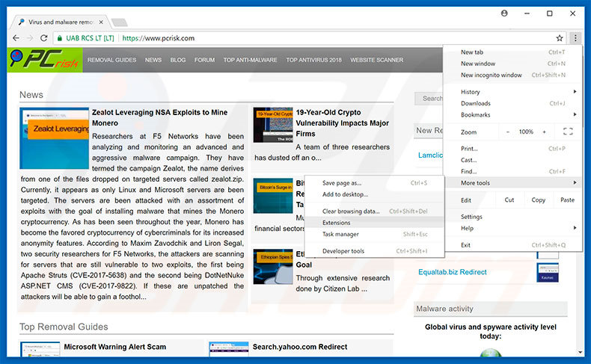Open BLOG in site navigation

pos(178,60)
